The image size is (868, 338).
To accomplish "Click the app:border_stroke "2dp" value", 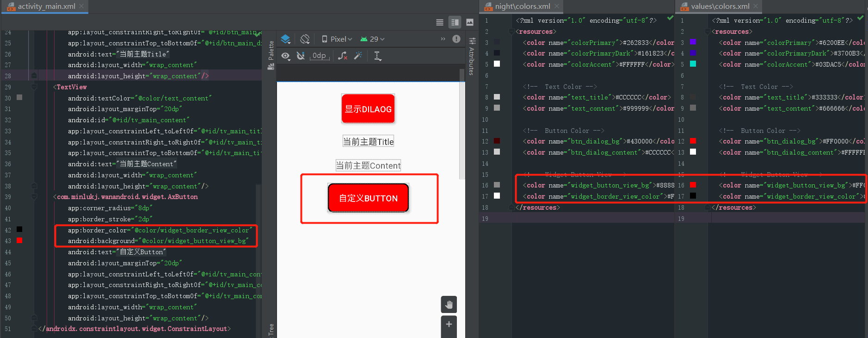I will point(144,219).
